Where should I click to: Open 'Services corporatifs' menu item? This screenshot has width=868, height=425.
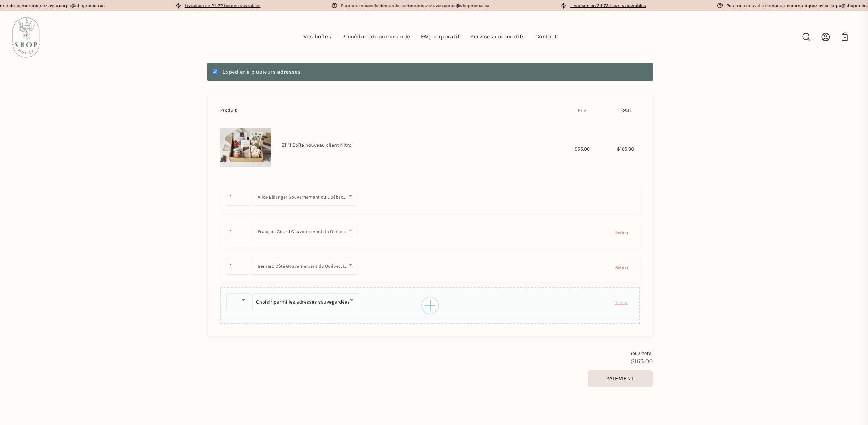pyautogui.click(x=497, y=37)
